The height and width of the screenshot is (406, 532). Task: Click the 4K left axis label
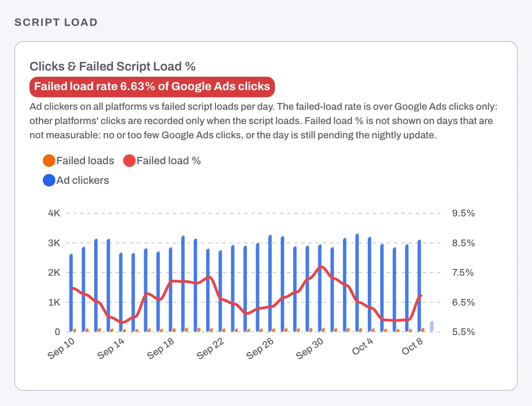tap(54, 213)
